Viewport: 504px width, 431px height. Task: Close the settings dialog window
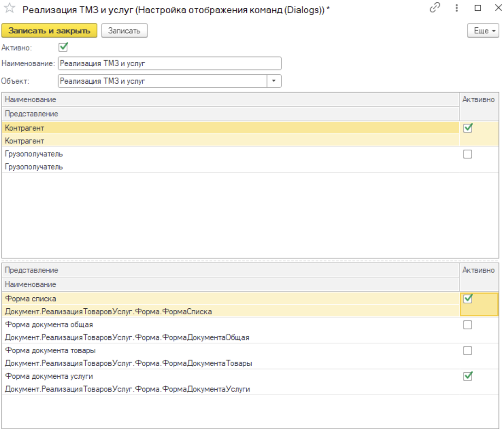(497, 8)
